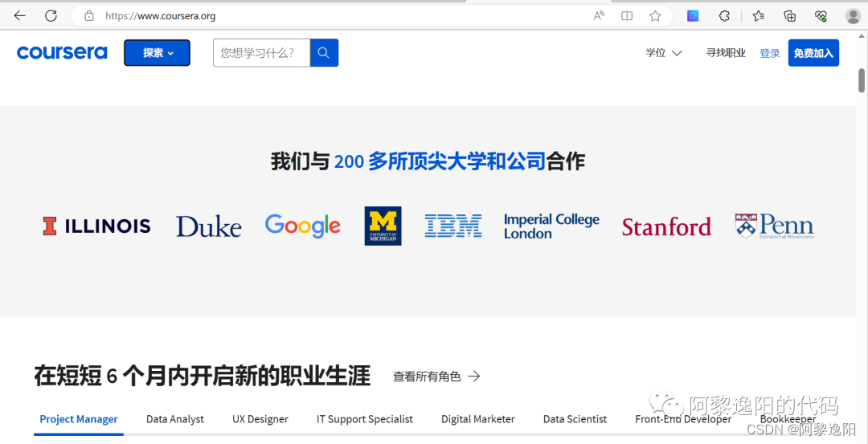Add page to favorites star icon
Image resolution: width=868 pixels, height=444 pixels.
[656, 16]
